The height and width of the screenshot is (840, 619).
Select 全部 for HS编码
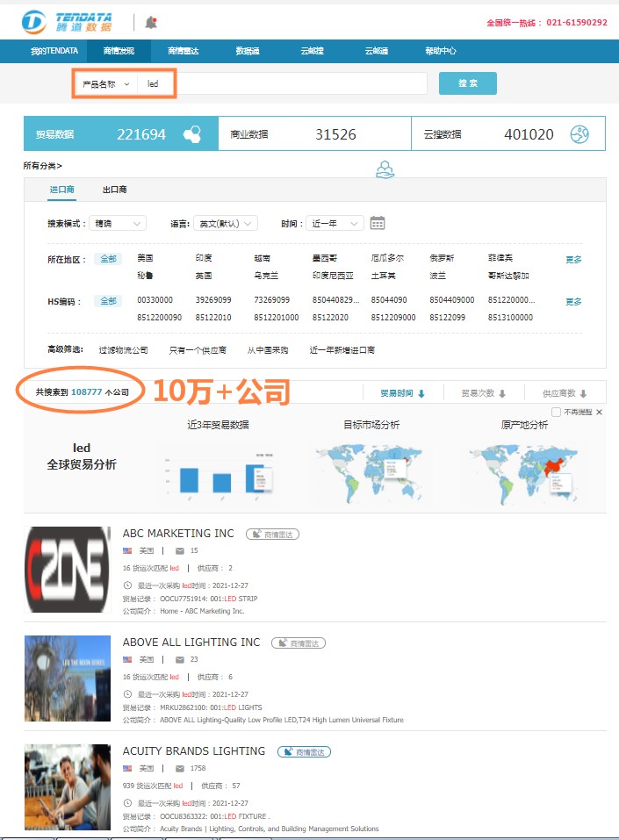108,301
